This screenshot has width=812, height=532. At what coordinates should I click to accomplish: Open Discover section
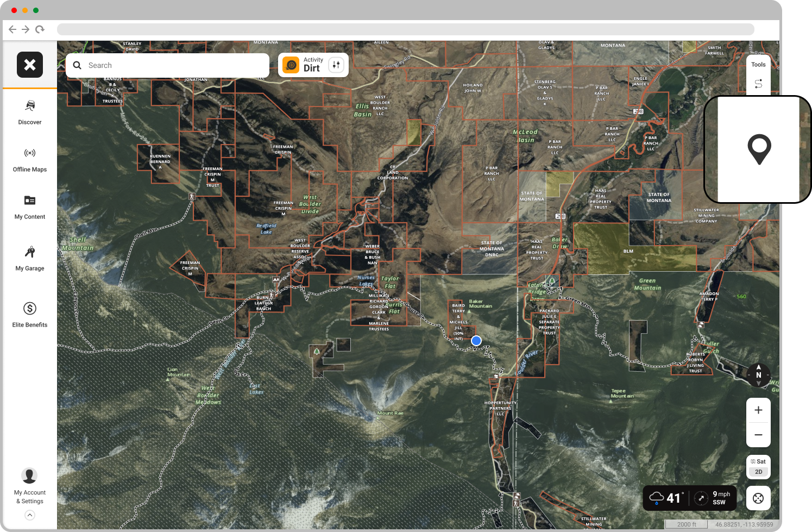[x=30, y=112]
